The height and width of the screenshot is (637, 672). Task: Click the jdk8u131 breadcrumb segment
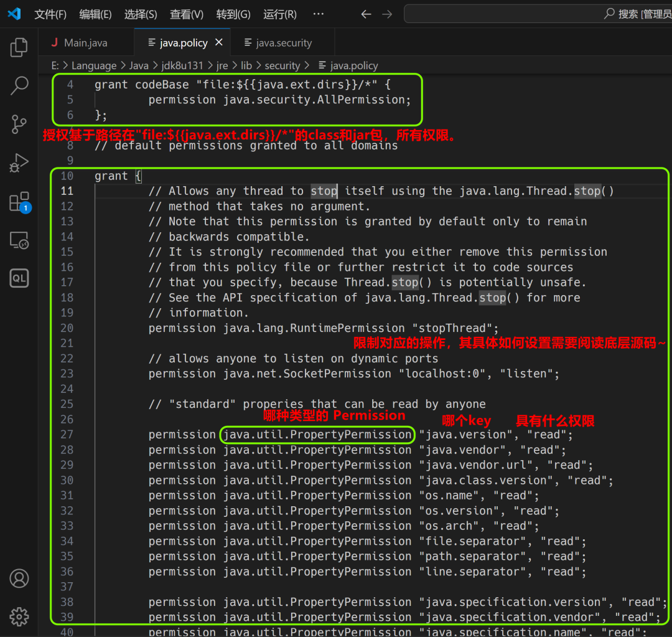pos(182,65)
